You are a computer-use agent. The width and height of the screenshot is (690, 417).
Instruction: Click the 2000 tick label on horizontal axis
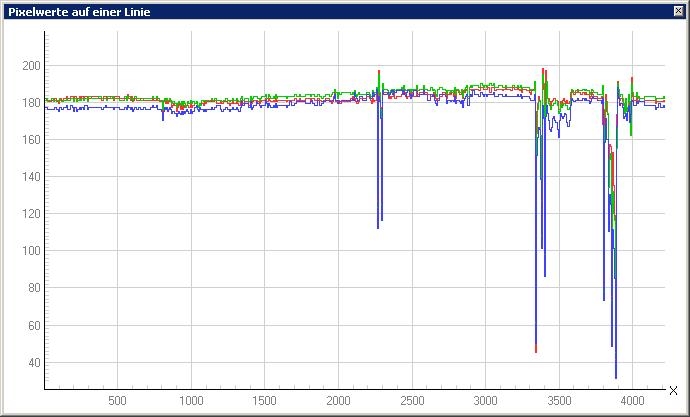pos(338,401)
